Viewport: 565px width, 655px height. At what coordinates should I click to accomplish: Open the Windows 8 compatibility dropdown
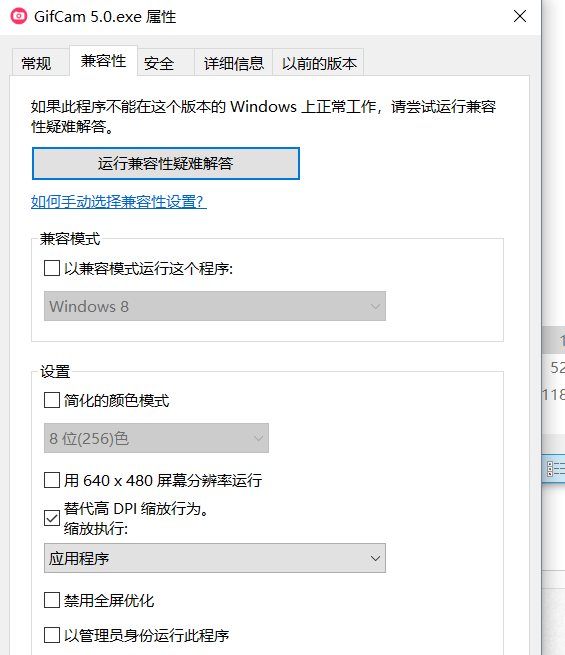(x=215, y=306)
